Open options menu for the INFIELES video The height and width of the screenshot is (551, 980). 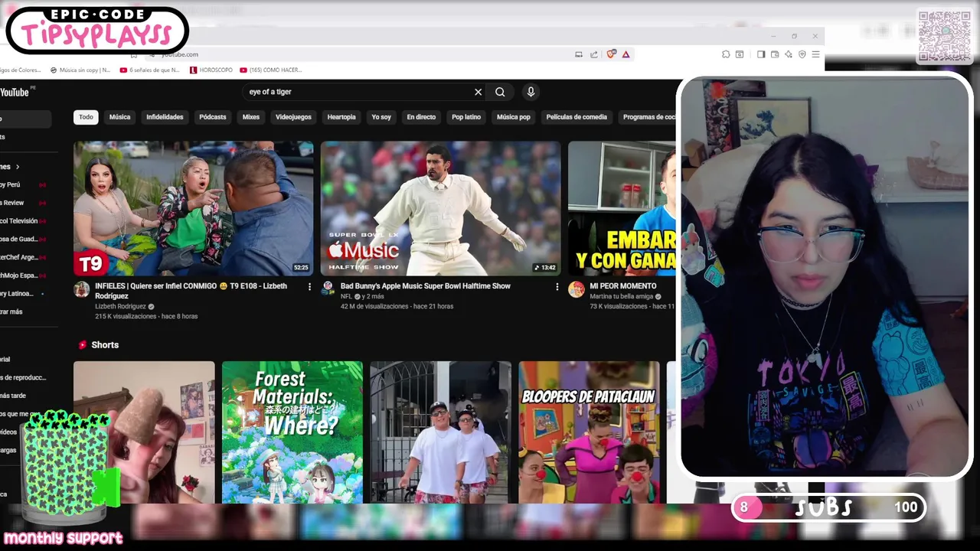[309, 286]
